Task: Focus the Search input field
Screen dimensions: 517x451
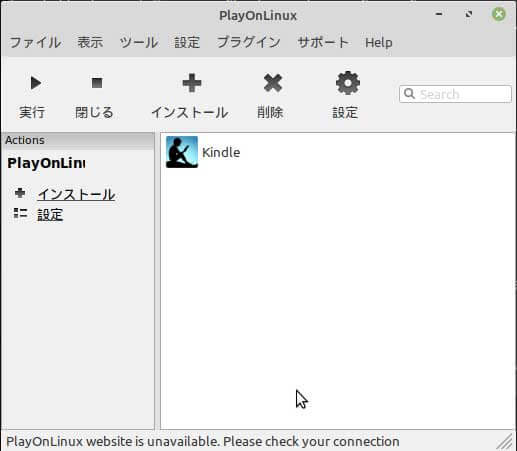Action: point(455,94)
